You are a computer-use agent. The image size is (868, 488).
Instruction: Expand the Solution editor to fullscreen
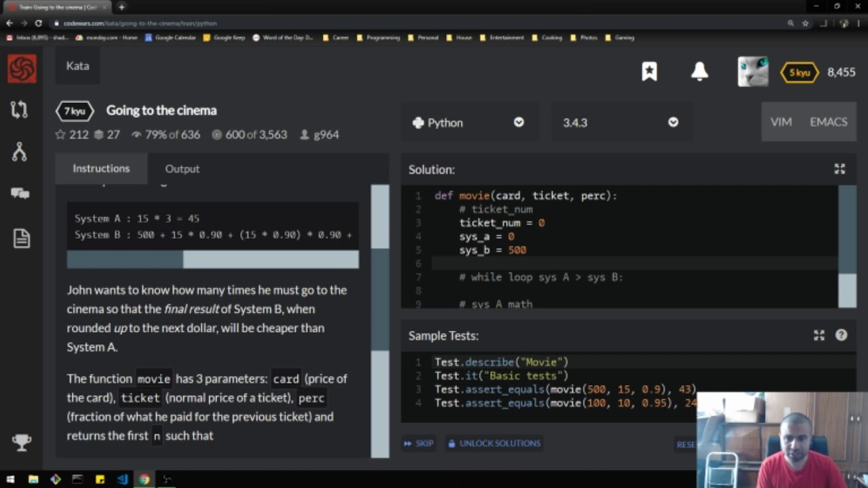[840, 169]
